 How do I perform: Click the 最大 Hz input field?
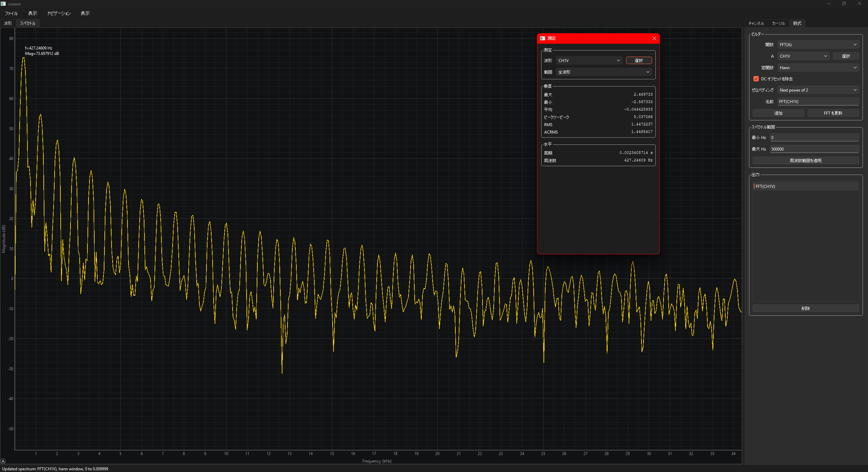814,149
